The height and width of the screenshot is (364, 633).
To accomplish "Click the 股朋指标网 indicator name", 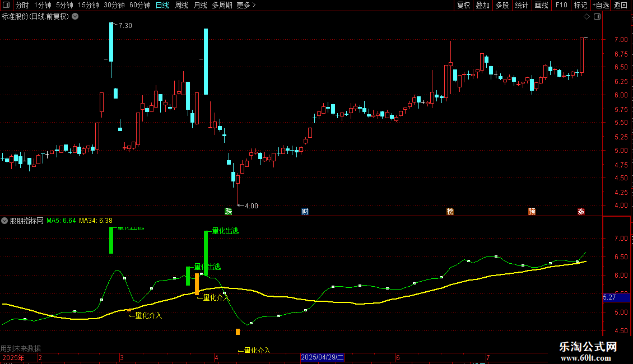I will tap(27, 221).
